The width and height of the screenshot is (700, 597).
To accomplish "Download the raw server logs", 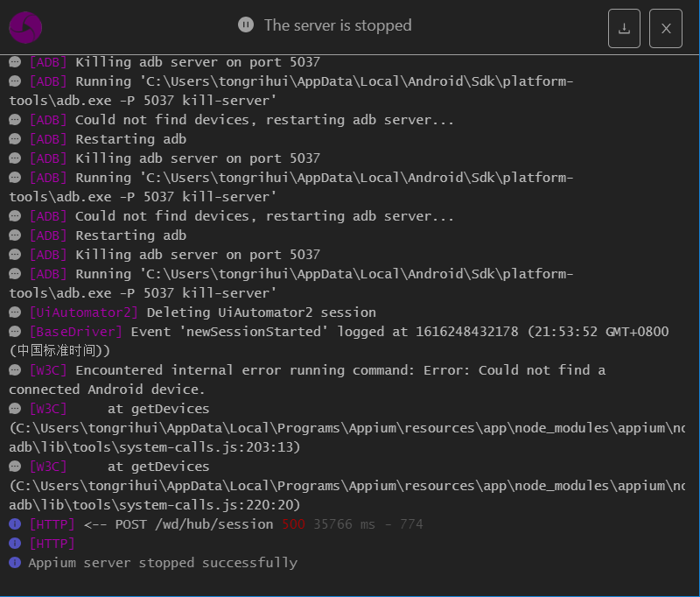I will (x=624, y=29).
